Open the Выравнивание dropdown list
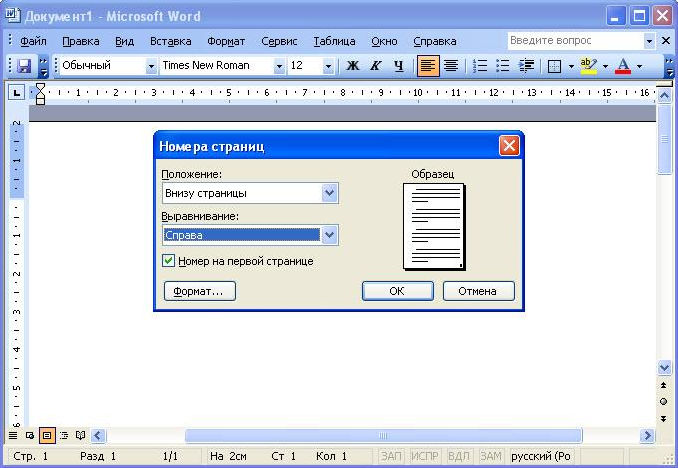Image resolution: width=678 pixels, height=468 pixels. [329, 235]
